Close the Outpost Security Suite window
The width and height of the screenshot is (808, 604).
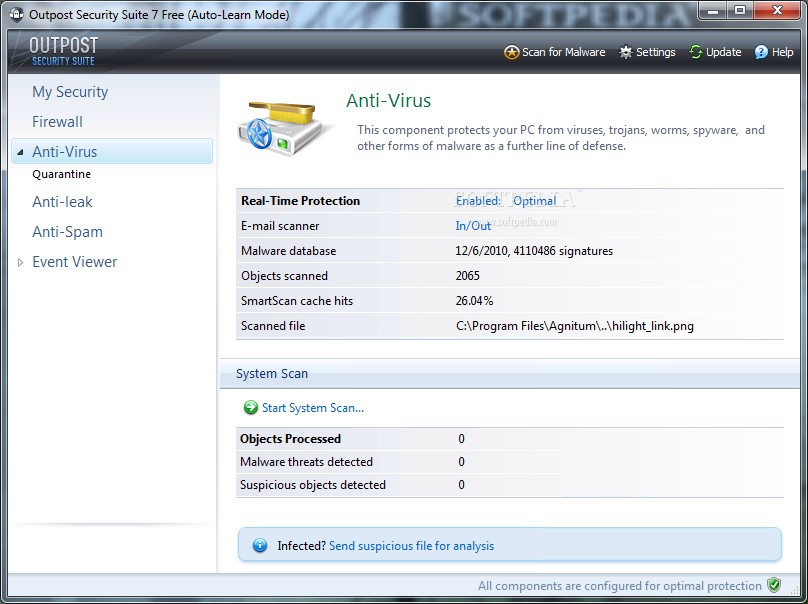[x=777, y=11]
